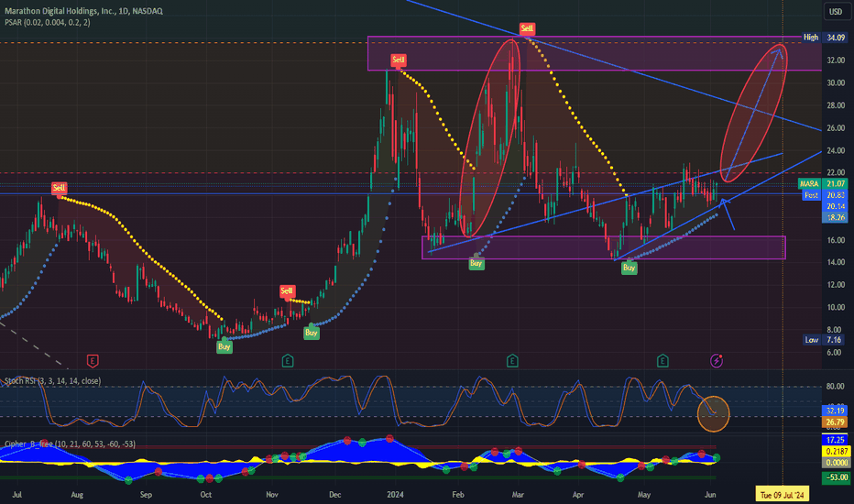This screenshot has height=504, width=854.
Task: Select the purple support zone rectangle near 15
Action: tap(604, 247)
